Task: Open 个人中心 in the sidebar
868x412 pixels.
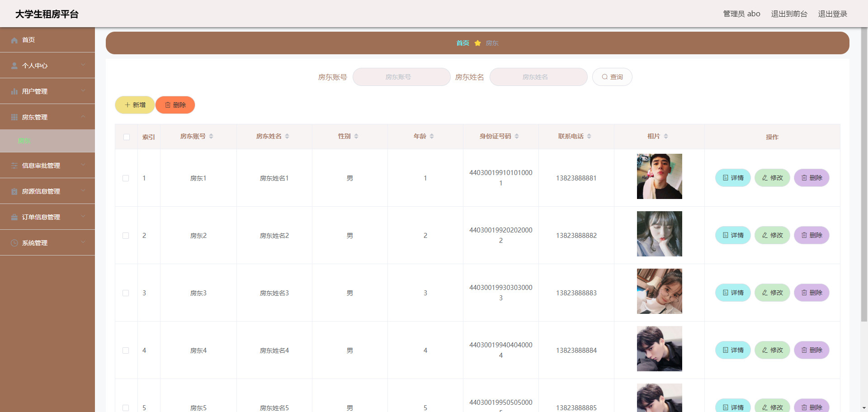Action: [47, 66]
